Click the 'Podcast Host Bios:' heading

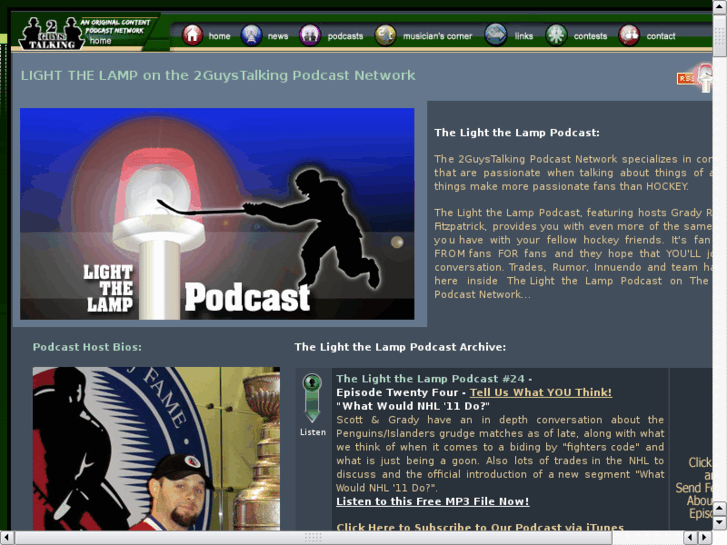tap(87, 347)
